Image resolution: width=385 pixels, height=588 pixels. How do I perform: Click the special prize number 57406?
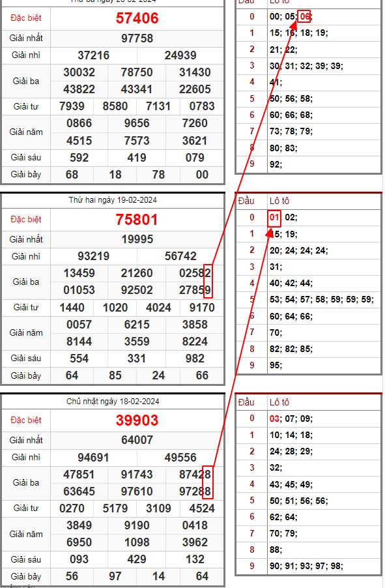click(137, 18)
